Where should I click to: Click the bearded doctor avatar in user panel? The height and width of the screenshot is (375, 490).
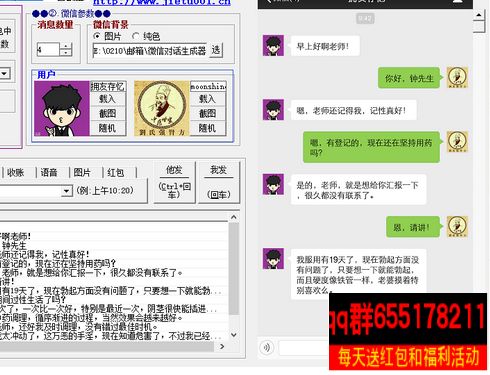pyautogui.click(x=162, y=108)
